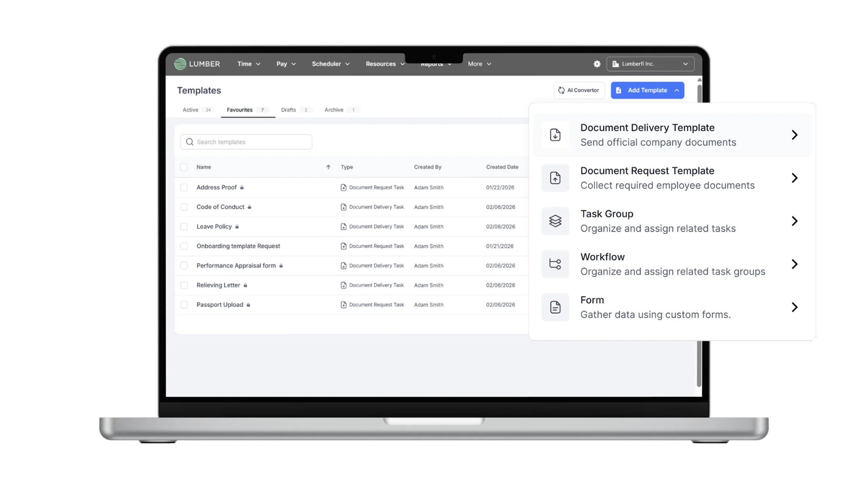Click the AI Convertor button
The width and height of the screenshot is (868, 488).
tap(579, 90)
